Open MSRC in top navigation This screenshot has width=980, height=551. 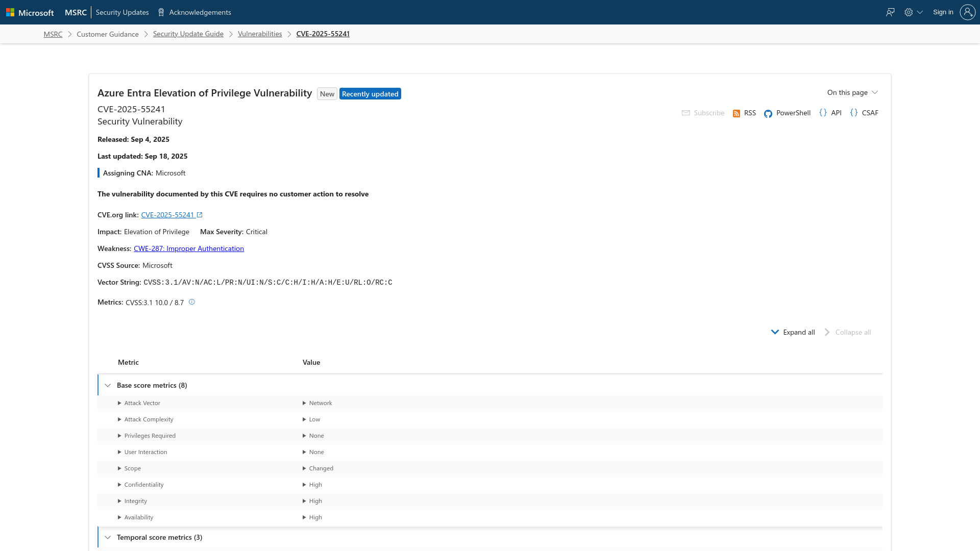[x=76, y=12]
